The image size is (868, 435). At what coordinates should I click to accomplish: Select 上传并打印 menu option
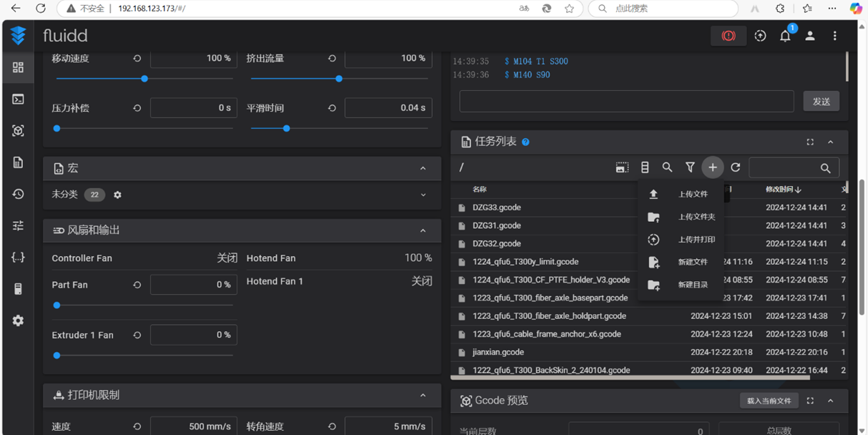(696, 240)
